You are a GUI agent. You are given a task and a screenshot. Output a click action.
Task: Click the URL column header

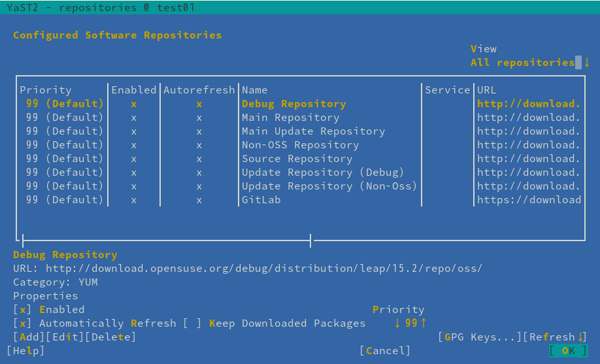(x=486, y=90)
